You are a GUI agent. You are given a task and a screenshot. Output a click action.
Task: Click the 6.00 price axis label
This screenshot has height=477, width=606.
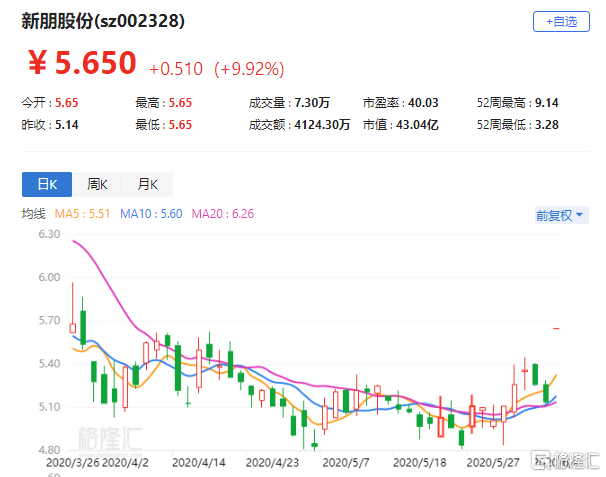coord(49,277)
